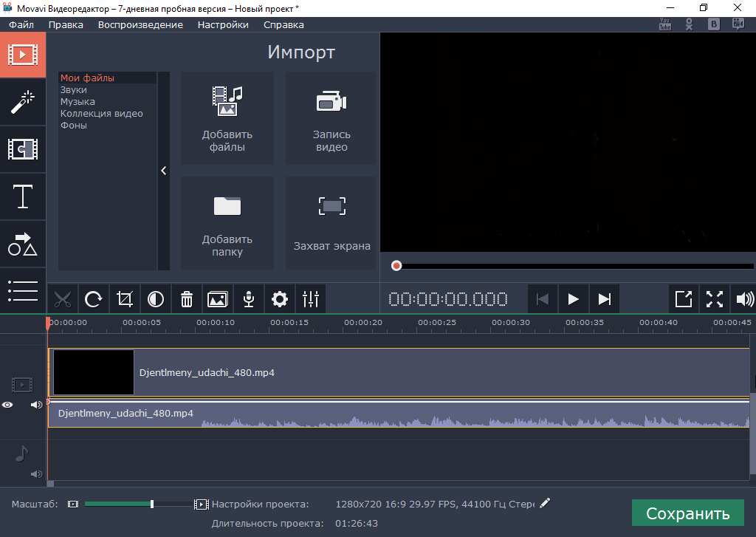Select Фоны category
The width and height of the screenshot is (756, 537).
tap(108, 125)
